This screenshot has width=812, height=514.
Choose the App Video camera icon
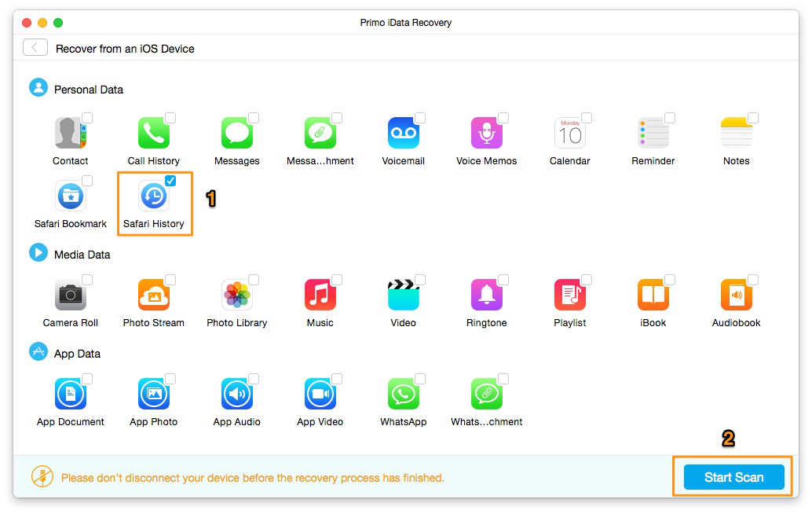(x=320, y=394)
